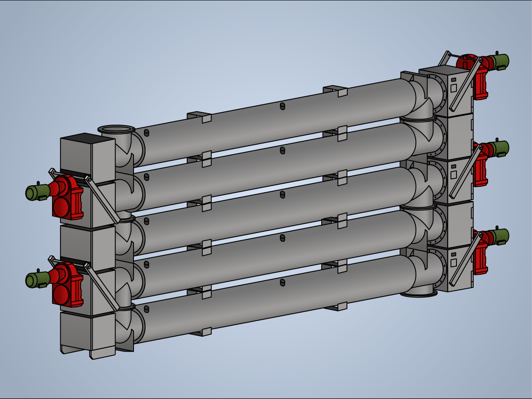The height and width of the screenshot is (399, 532).
Task: Pick the lower green motor on the left side
Action: pos(38,279)
